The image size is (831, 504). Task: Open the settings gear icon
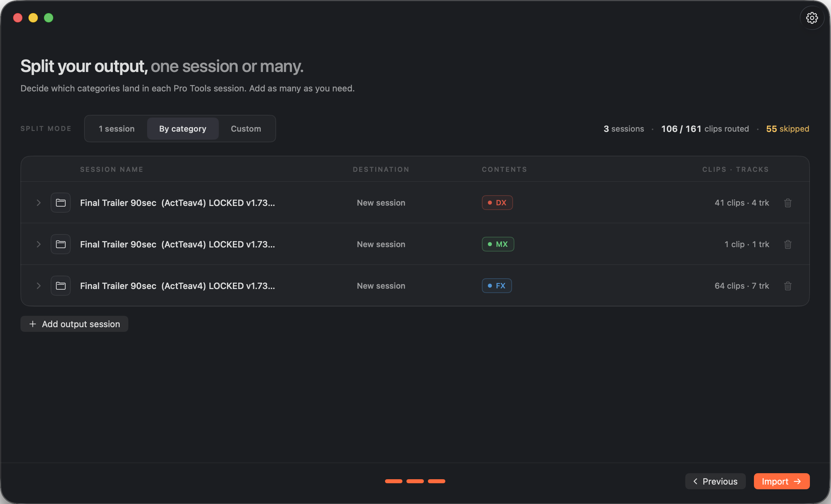pyautogui.click(x=812, y=18)
